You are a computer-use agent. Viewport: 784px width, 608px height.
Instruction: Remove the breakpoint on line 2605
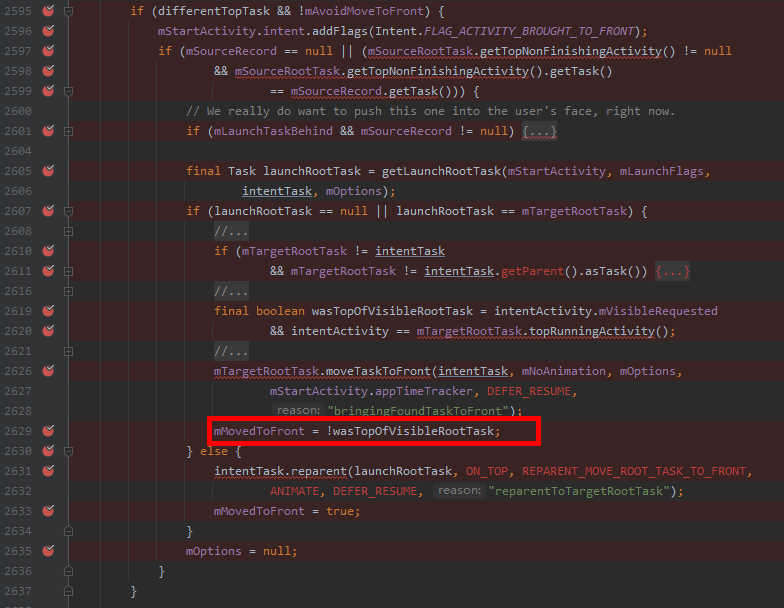click(48, 170)
